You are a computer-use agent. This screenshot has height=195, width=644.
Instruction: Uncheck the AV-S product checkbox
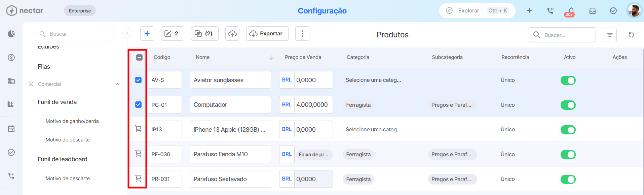click(x=138, y=80)
